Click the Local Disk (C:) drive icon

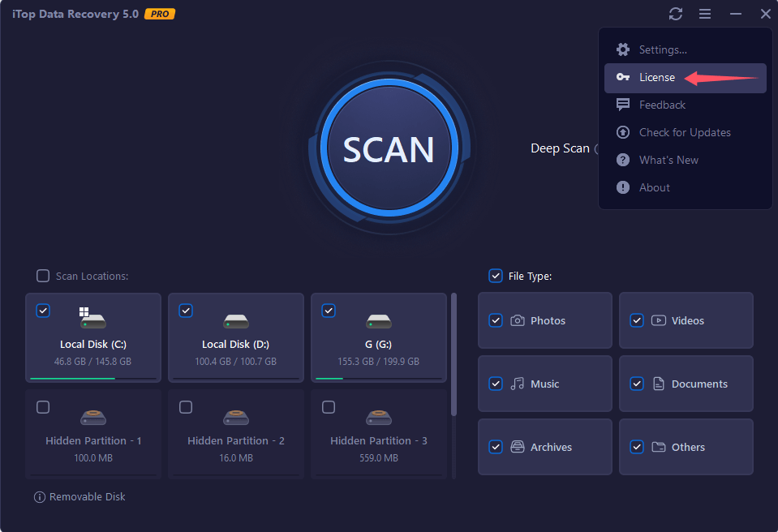[92, 320]
